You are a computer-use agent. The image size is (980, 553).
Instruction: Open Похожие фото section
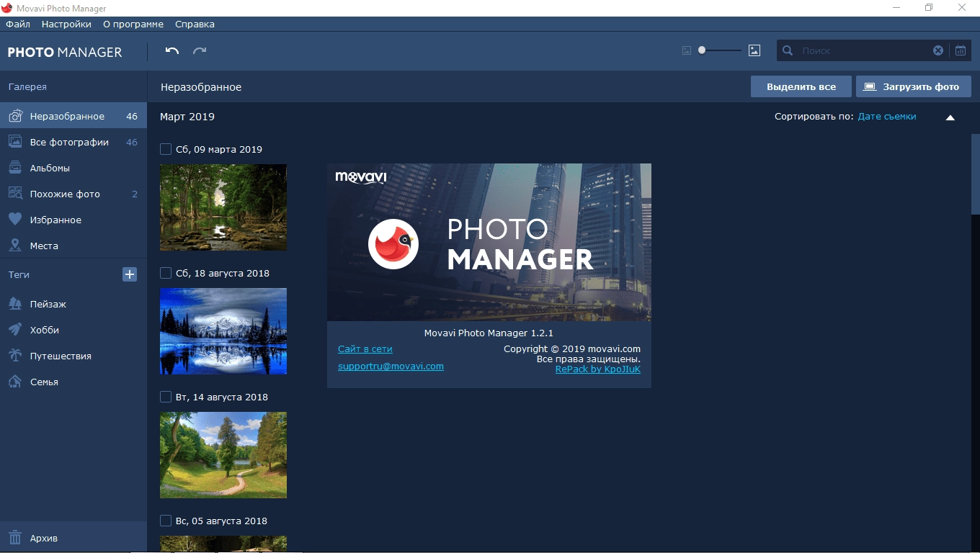click(x=73, y=194)
